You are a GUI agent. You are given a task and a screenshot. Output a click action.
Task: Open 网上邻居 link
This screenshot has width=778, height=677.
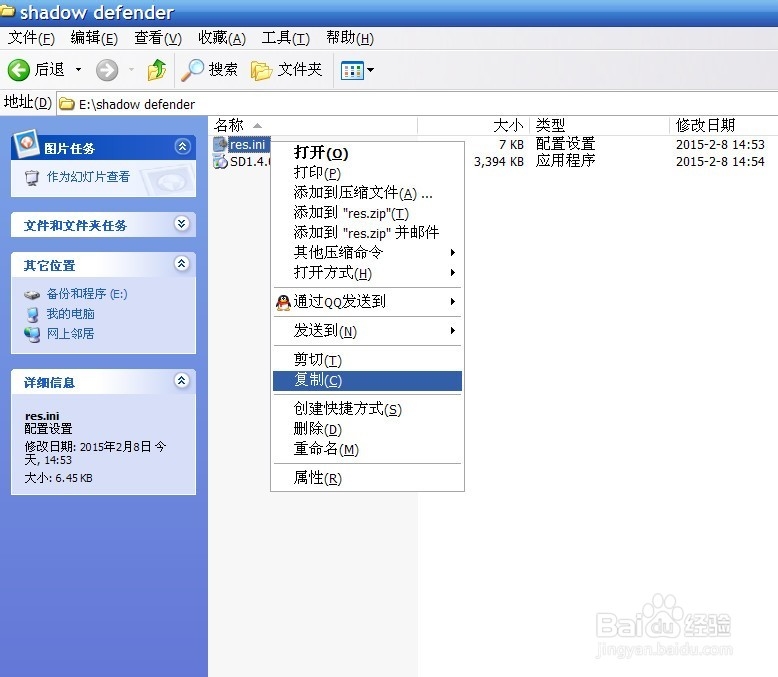(70, 334)
